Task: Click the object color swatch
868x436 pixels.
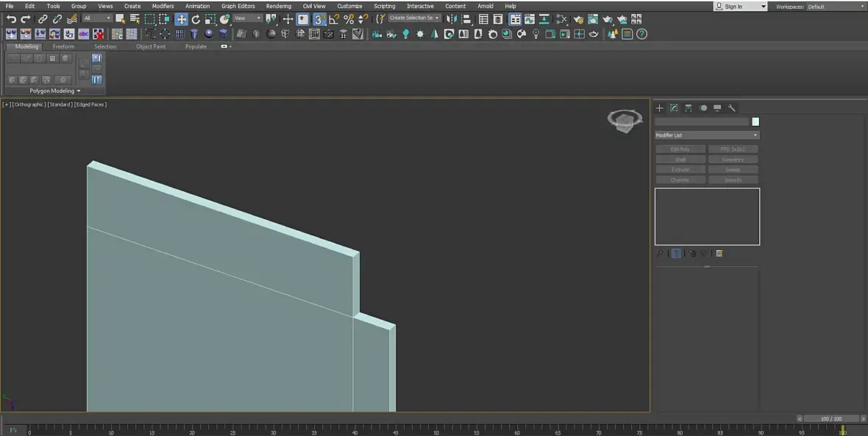Action: point(755,121)
